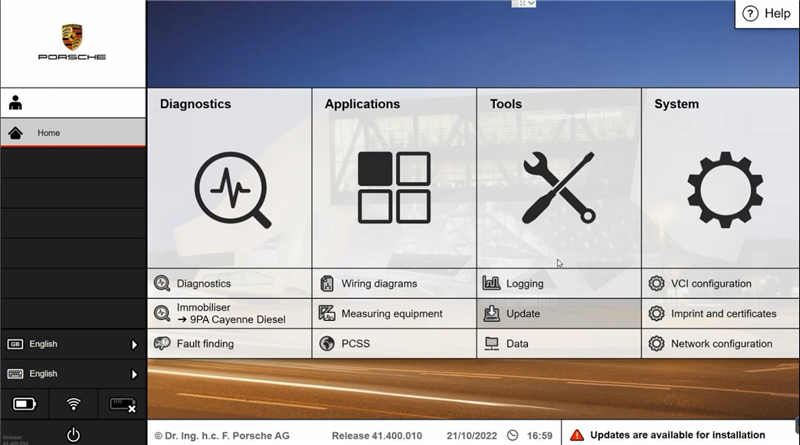Open the Help button
Viewport: 800px width, 445px height.
pos(767,13)
